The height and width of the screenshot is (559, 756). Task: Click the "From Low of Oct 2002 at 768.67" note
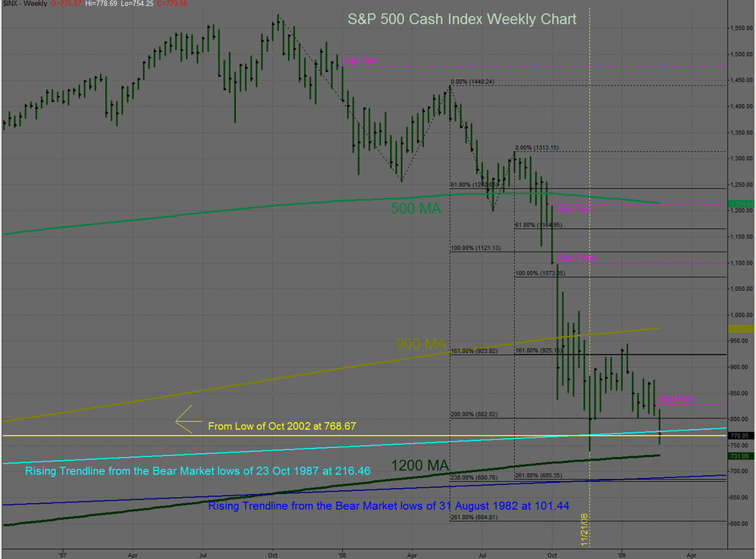282,427
